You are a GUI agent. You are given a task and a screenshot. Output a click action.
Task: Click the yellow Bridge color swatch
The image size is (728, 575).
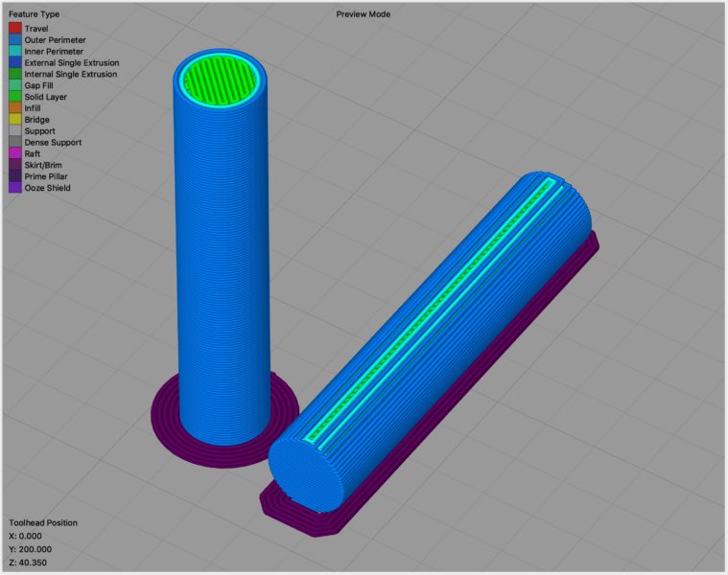[15, 119]
